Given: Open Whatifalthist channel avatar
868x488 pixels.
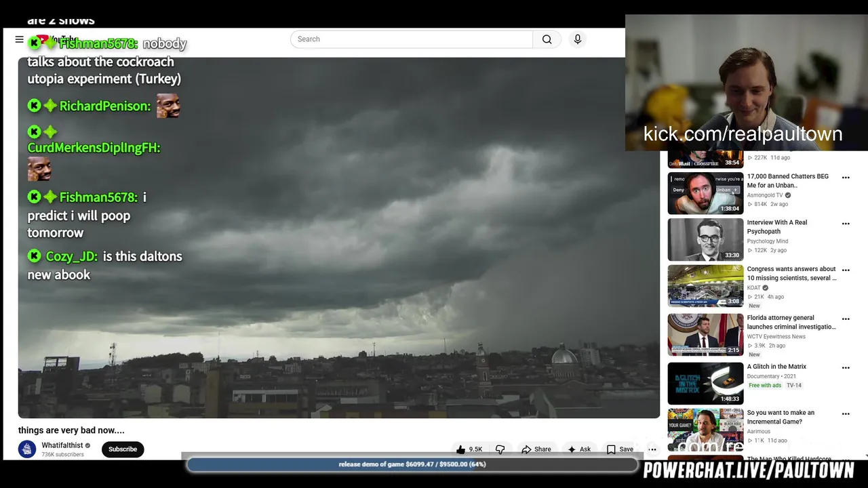Looking at the screenshot, I should click(x=27, y=449).
